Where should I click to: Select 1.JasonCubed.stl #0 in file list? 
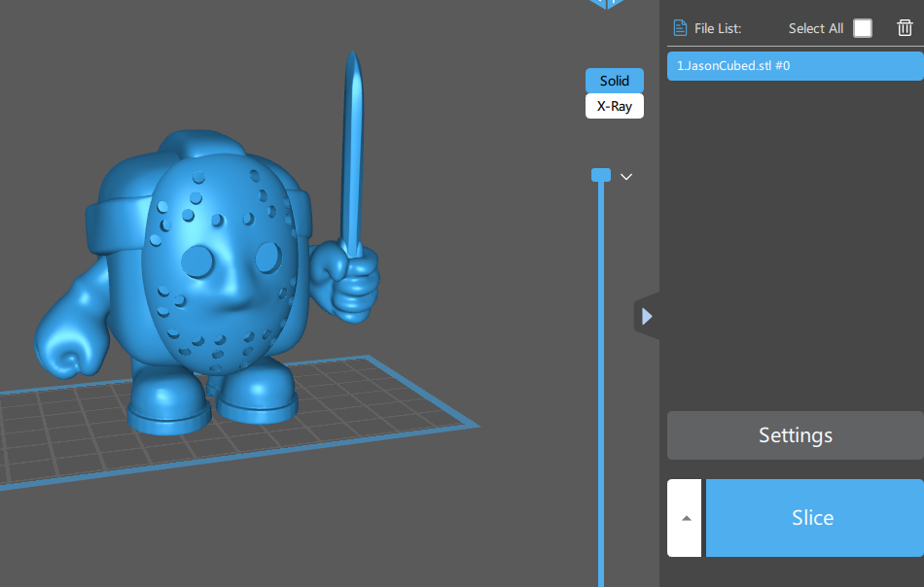click(x=795, y=66)
